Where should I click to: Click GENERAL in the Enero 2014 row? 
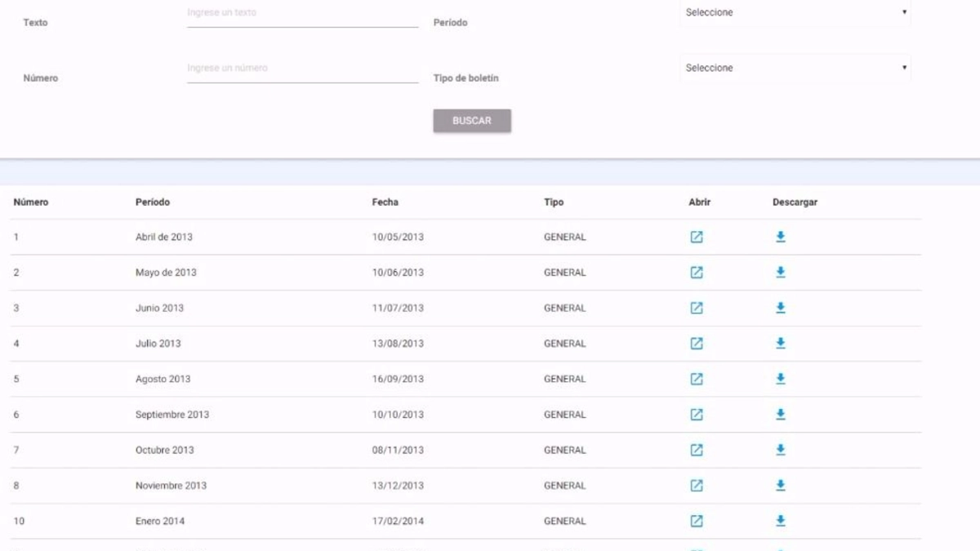(565, 522)
